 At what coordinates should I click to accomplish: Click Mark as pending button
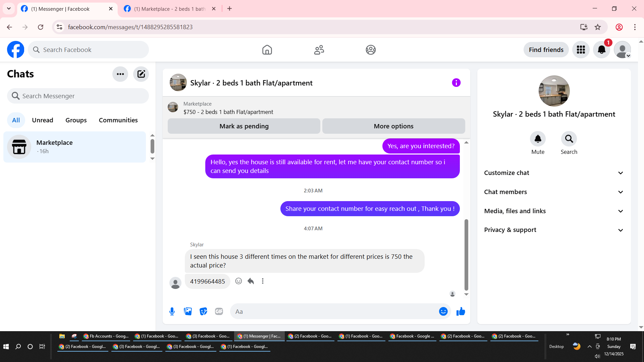pyautogui.click(x=244, y=126)
